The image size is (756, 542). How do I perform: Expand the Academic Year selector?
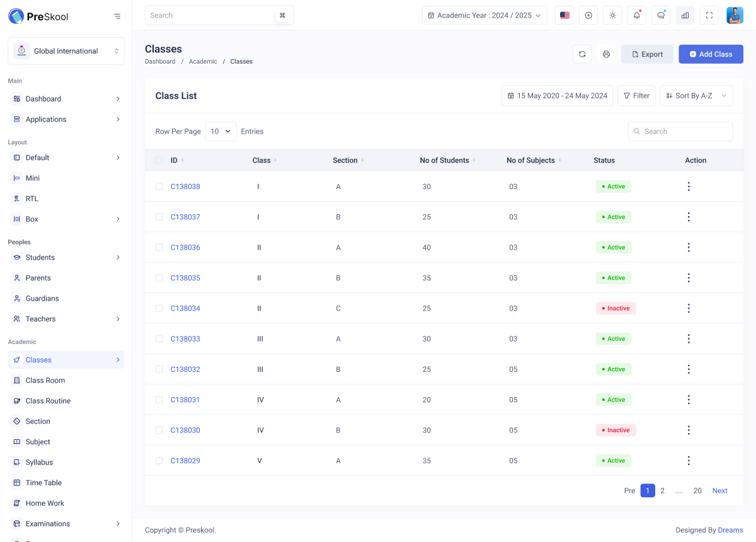tap(484, 15)
